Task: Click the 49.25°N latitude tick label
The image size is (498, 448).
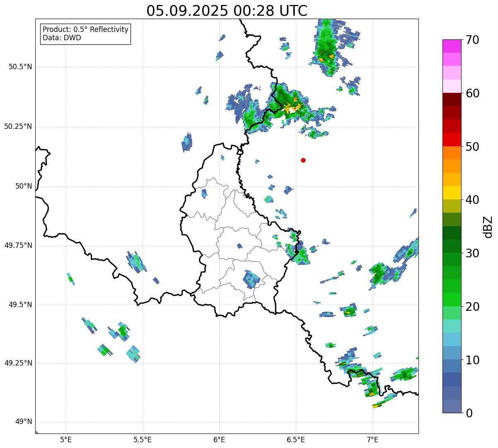Action: [x=18, y=363]
